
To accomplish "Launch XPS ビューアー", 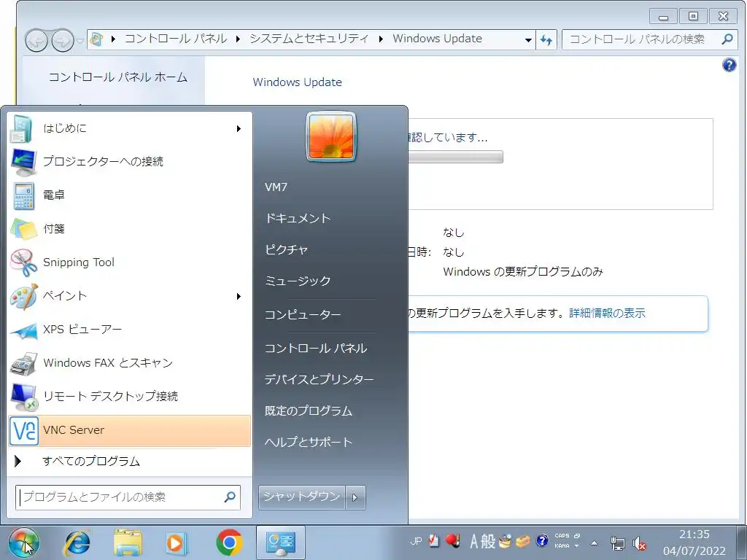I will pos(129,330).
